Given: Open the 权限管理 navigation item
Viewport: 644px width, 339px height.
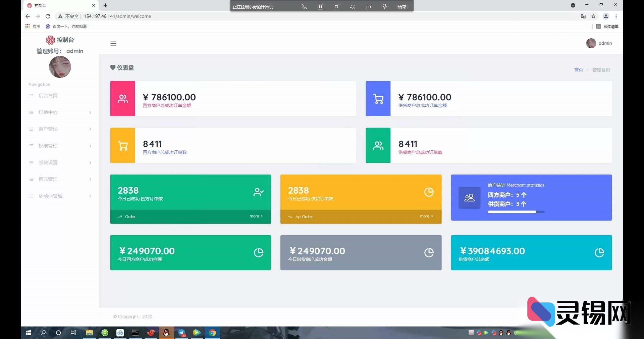Looking at the screenshot, I should click(x=48, y=146).
